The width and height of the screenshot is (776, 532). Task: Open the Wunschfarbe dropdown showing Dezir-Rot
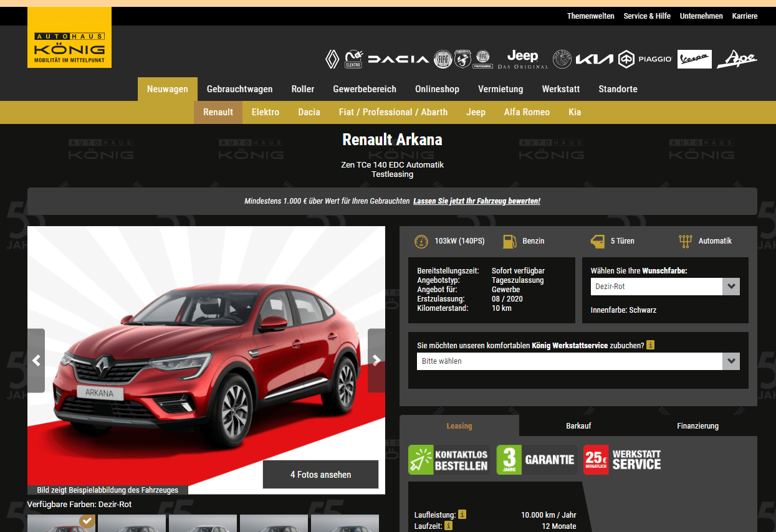click(665, 287)
